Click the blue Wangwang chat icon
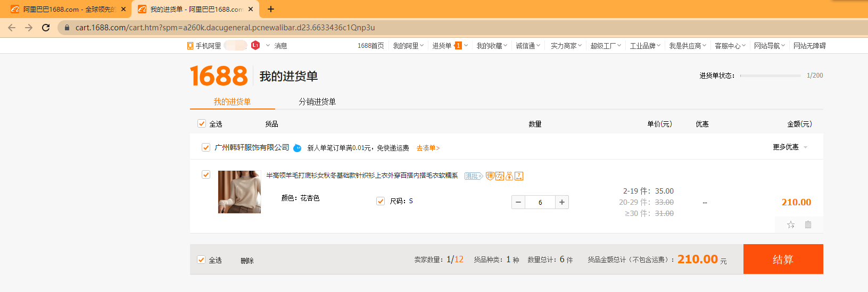The width and height of the screenshot is (868, 292). coord(297,148)
